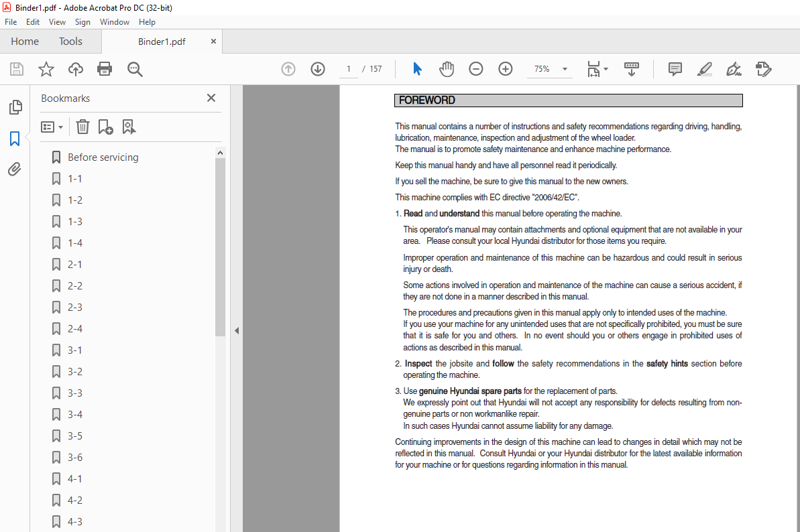Screen dimensions: 800x532
Task: Click the upload to cloud icon
Action: point(76,69)
